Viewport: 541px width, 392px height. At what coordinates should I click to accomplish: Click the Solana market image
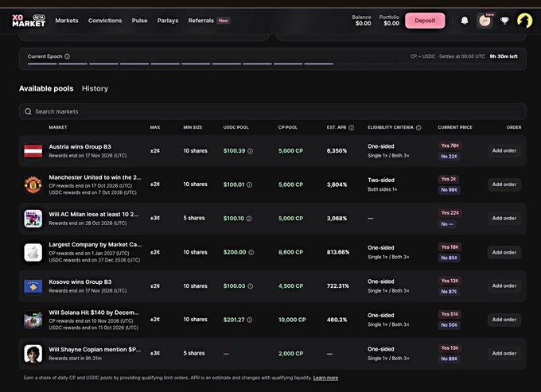[x=33, y=320]
